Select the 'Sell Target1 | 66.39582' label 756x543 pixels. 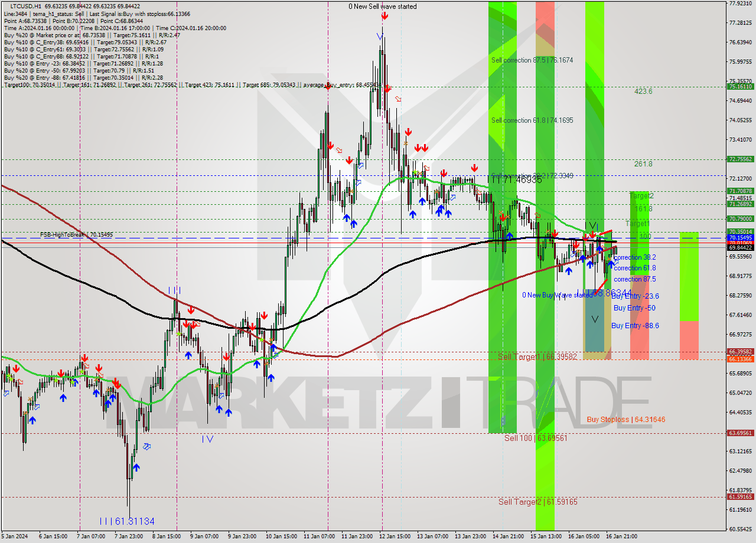[x=537, y=357]
